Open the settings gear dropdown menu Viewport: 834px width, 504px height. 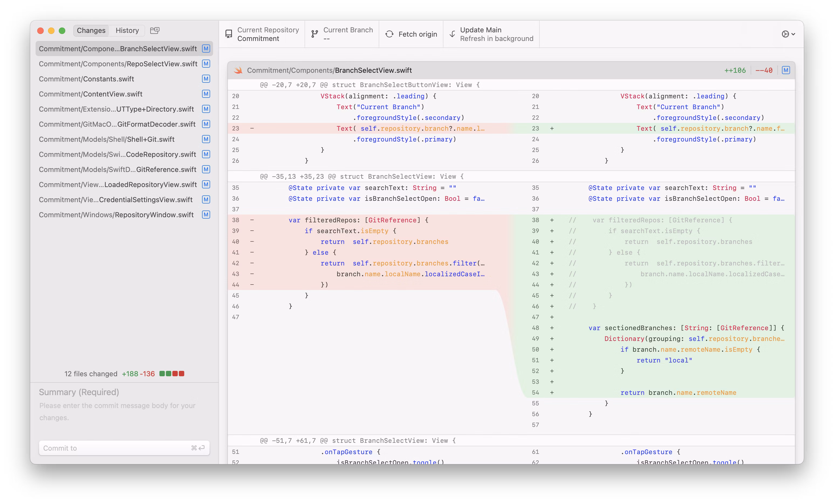[788, 34]
